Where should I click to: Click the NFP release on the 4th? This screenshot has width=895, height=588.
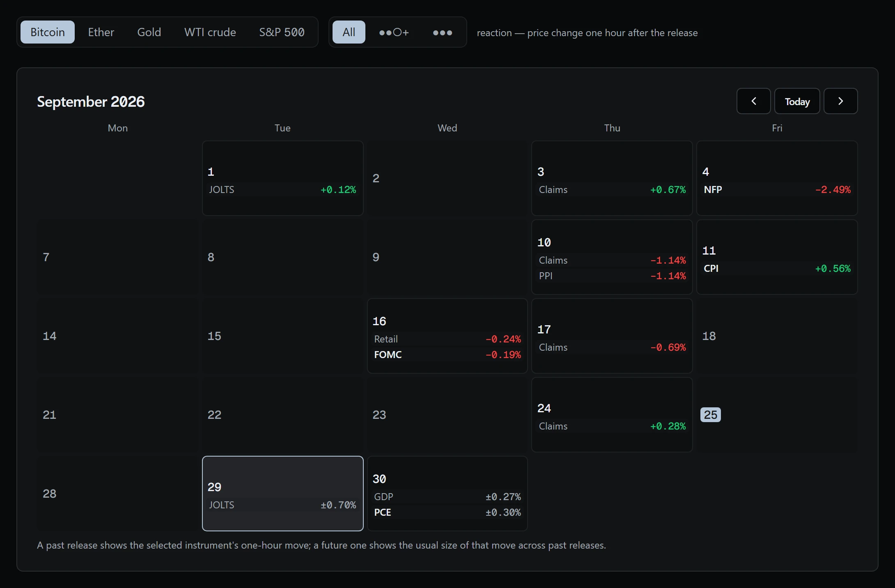[777, 190]
